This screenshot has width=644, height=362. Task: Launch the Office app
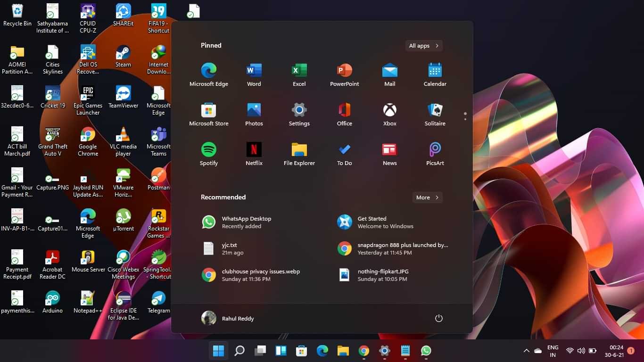click(345, 115)
